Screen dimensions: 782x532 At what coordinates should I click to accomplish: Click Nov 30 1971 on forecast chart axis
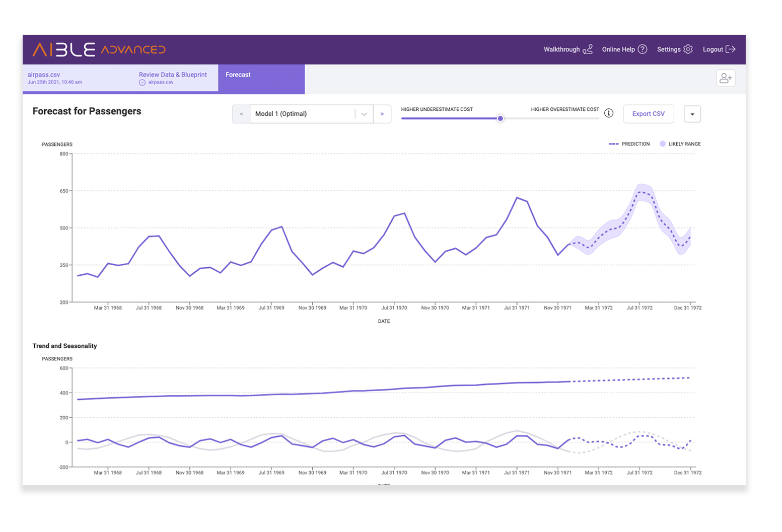click(557, 308)
